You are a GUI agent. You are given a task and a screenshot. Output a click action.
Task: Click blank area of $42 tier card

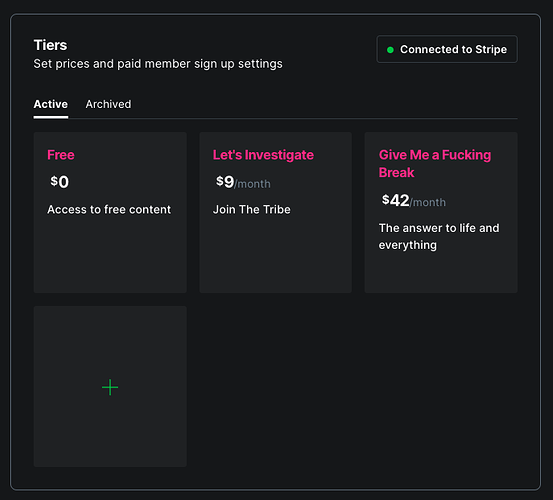(441, 273)
